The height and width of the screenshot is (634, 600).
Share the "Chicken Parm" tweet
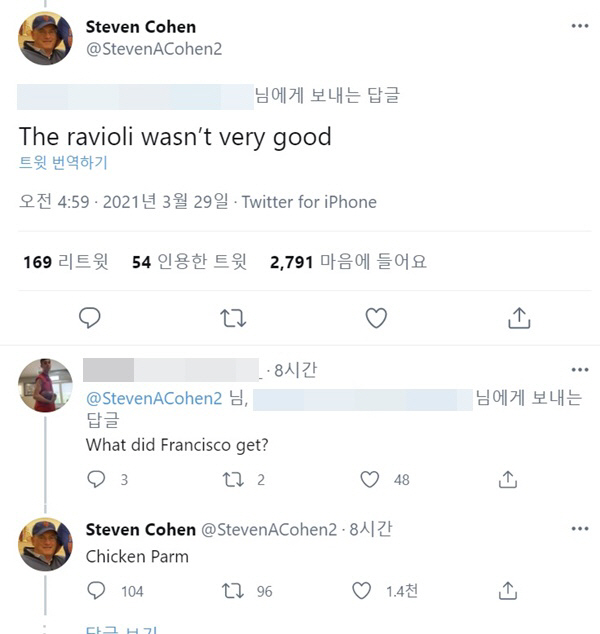click(x=508, y=591)
